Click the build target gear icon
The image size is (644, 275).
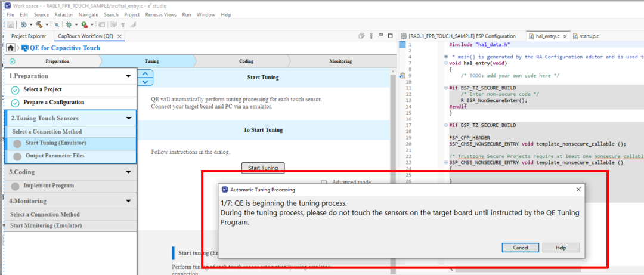click(x=23, y=24)
